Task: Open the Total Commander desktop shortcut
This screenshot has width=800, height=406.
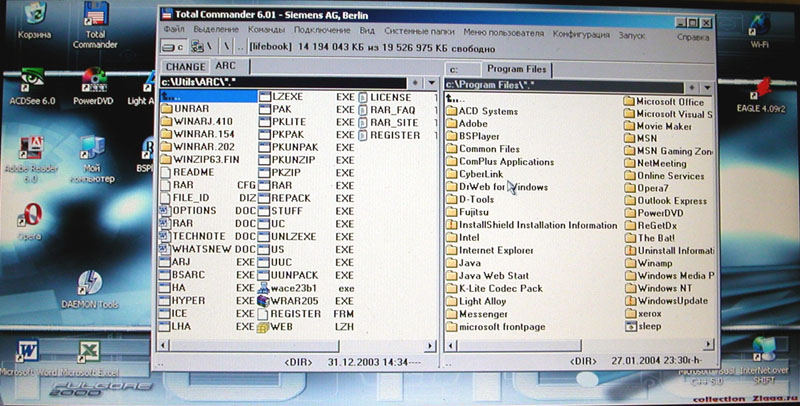Action: click(95, 26)
